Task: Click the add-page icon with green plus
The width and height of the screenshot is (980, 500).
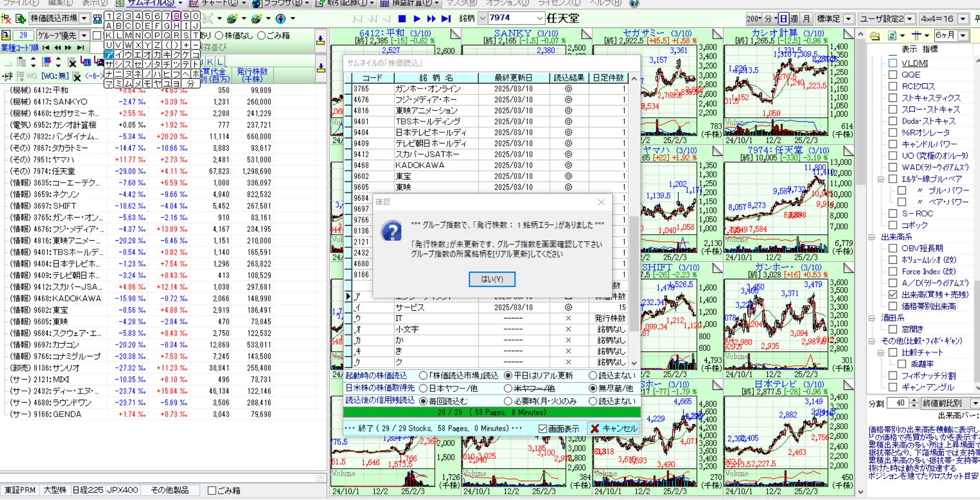Action: (21, 19)
